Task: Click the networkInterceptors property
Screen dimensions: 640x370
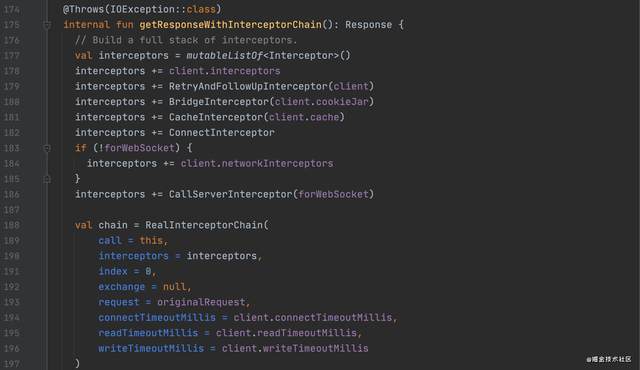Action: point(278,164)
